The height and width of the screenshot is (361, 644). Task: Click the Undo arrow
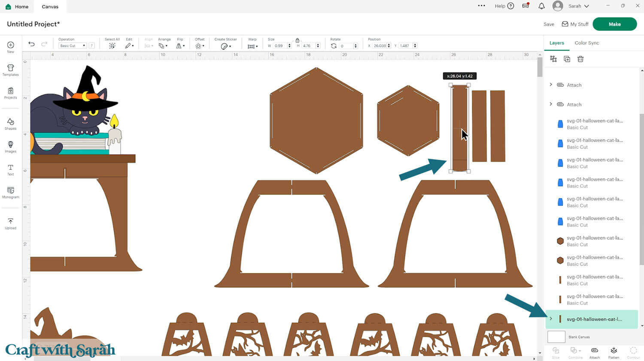tap(31, 44)
